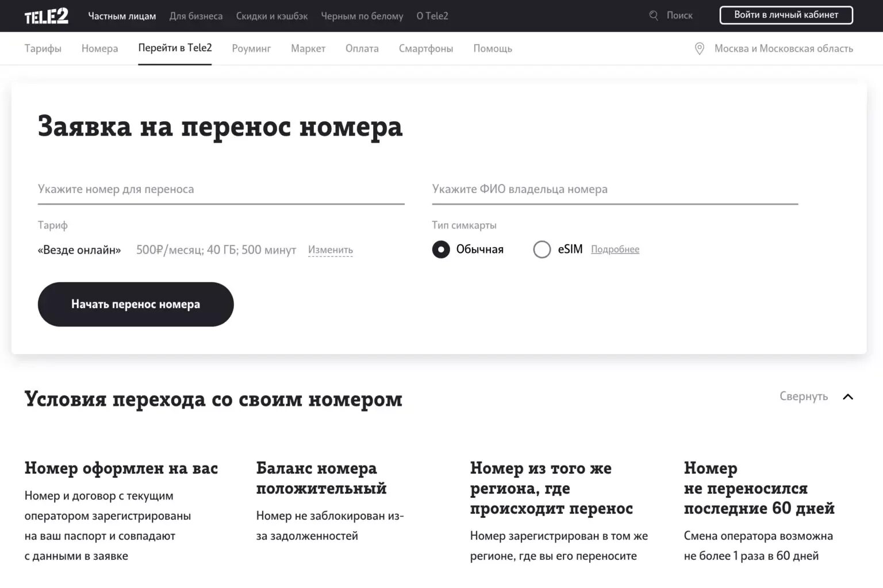Open Скидки и кэшбэк menu item

pyautogui.click(x=272, y=16)
